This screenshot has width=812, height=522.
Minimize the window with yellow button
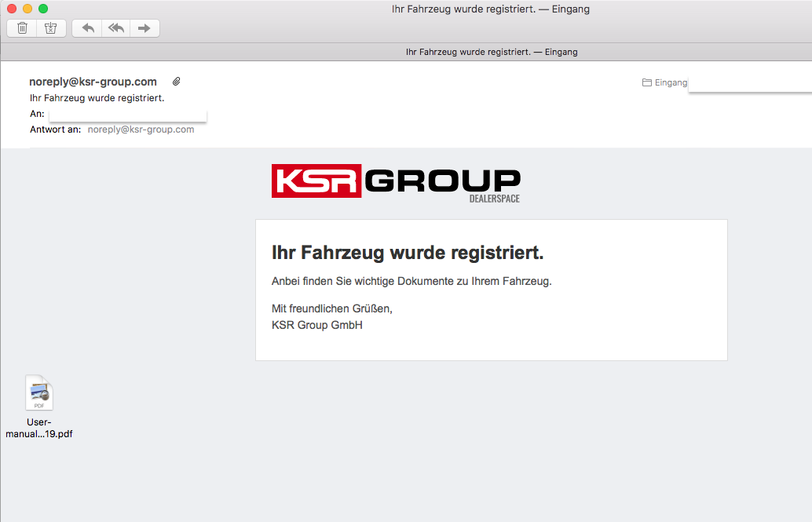click(27, 9)
